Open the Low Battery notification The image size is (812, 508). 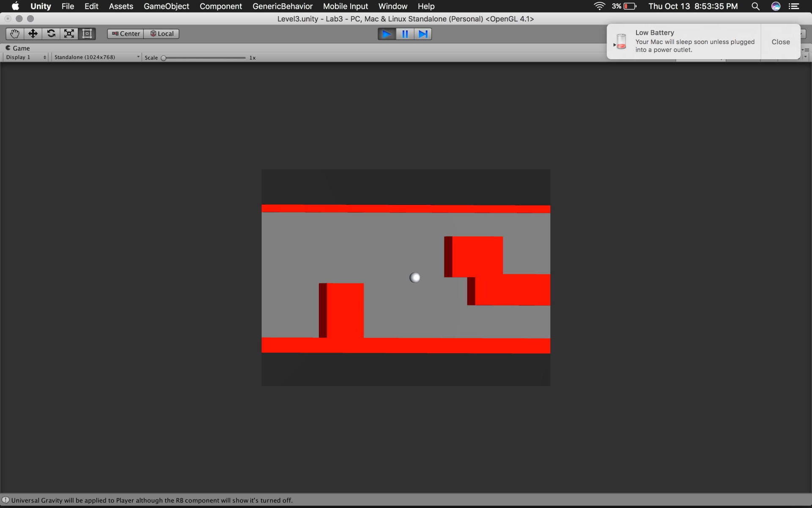[x=684, y=41]
